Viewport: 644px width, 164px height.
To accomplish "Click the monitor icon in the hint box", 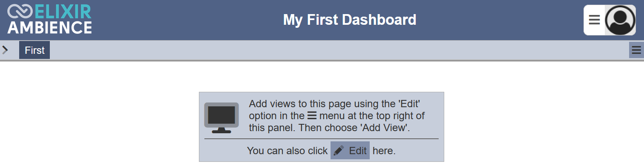I will pos(221,117).
